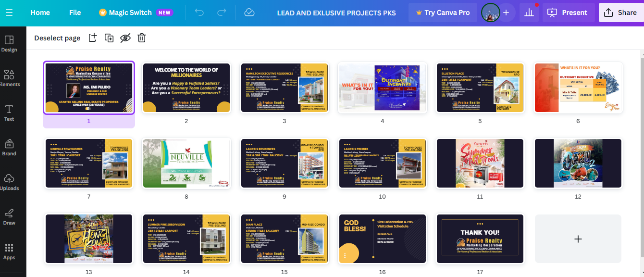Image resolution: width=644 pixels, height=277 pixels.
Task: Select page 10 Lancris Premier thumbnail
Action: click(x=383, y=163)
